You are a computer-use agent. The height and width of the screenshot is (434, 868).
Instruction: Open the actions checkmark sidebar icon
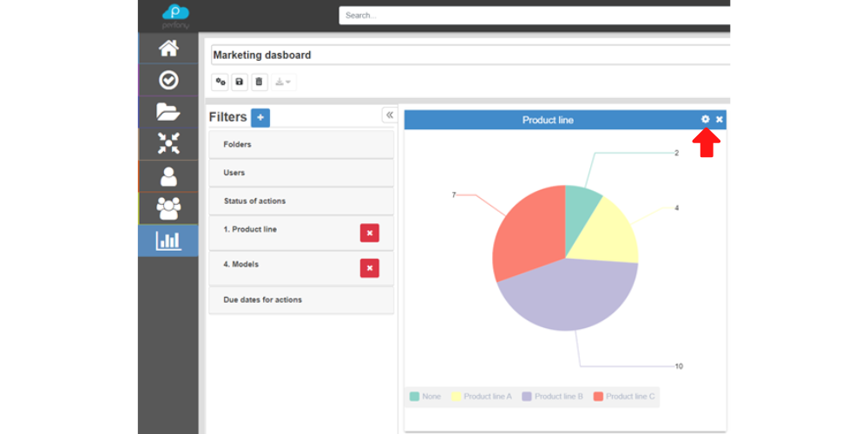pos(168,80)
